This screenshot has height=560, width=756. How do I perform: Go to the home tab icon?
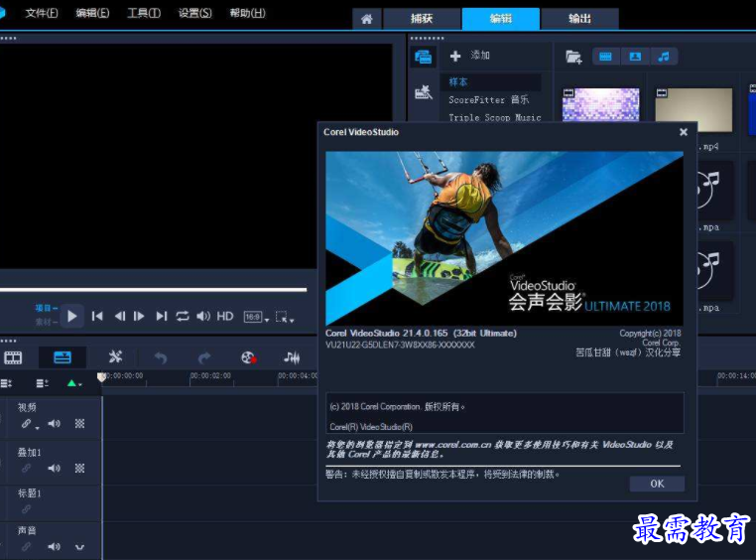coord(367,19)
